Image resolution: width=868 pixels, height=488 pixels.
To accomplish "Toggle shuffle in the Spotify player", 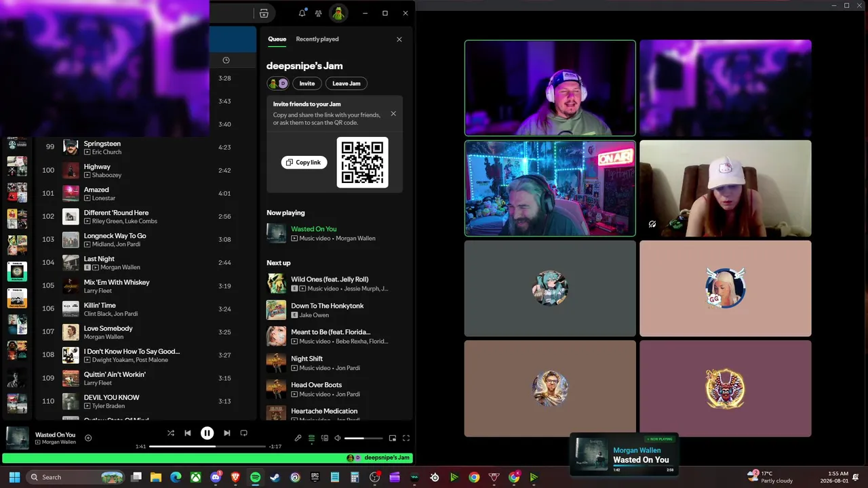I will (171, 433).
